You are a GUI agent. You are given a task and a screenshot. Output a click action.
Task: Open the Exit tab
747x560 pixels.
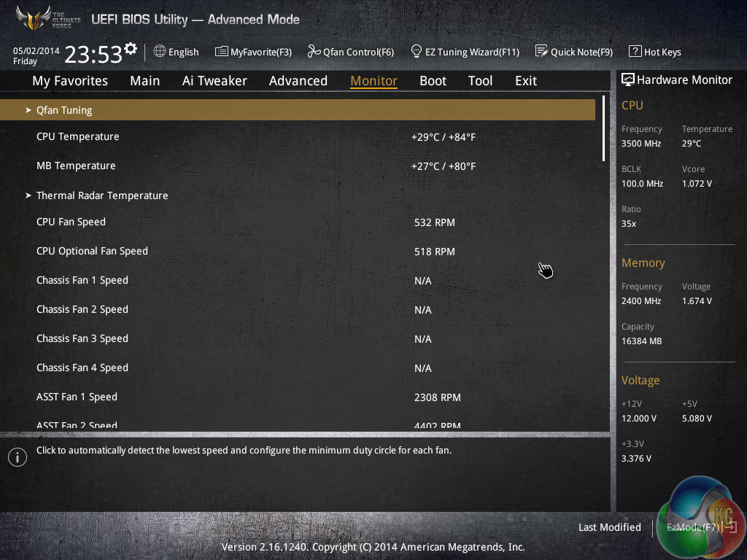click(526, 81)
